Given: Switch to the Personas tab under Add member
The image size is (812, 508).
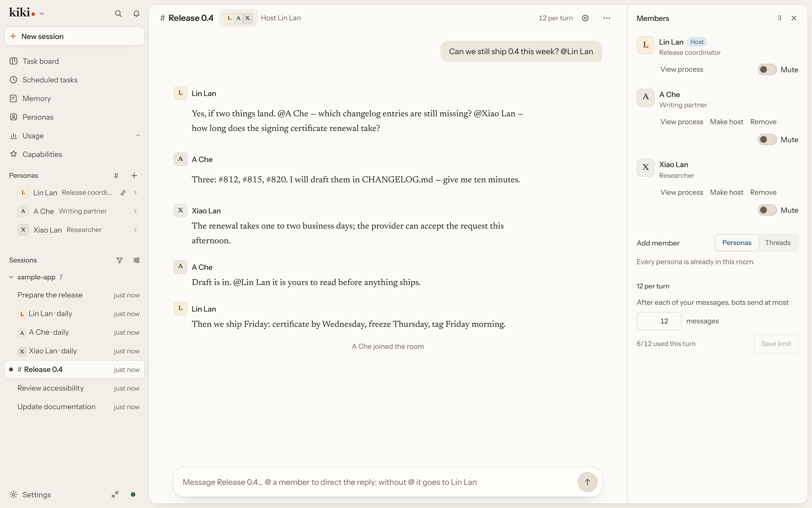Looking at the screenshot, I should [x=736, y=243].
